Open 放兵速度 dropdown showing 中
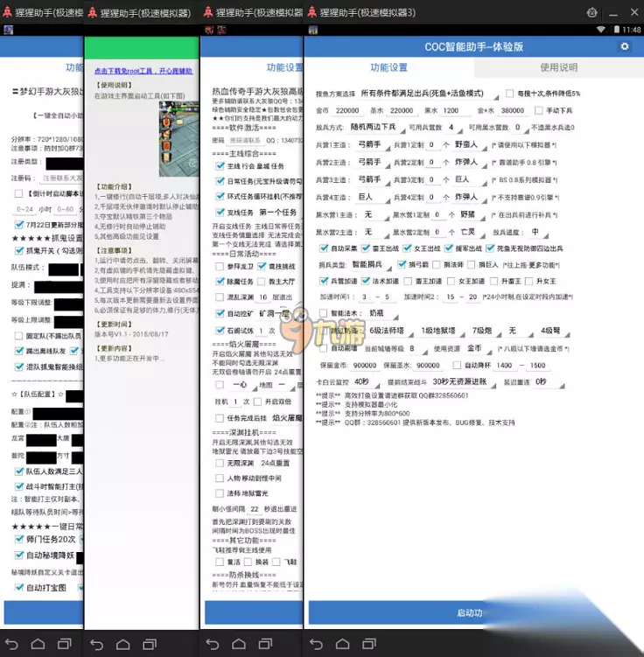The width and height of the screenshot is (644, 657). point(538,232)
